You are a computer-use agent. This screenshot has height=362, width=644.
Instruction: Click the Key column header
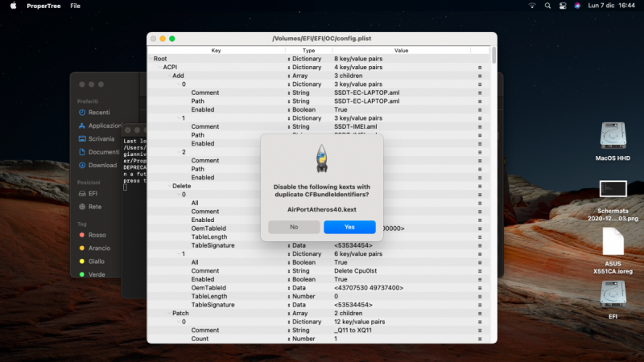216,51
